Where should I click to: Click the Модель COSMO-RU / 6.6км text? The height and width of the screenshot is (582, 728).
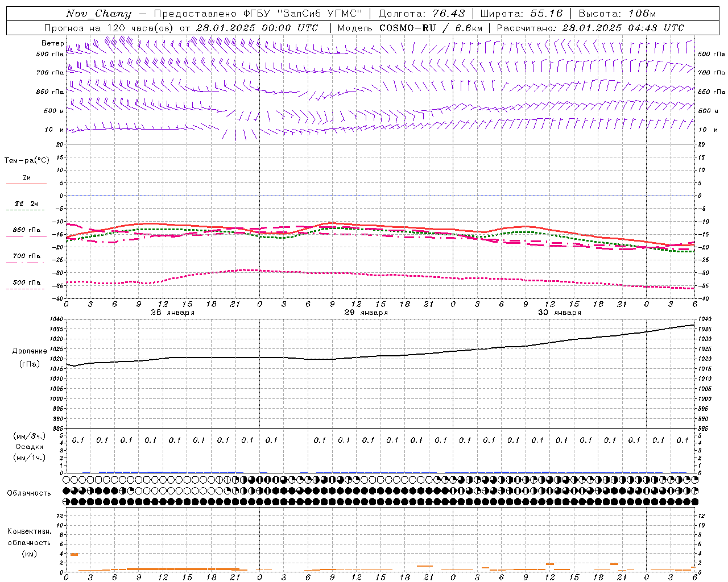click(x=410, y=28)
